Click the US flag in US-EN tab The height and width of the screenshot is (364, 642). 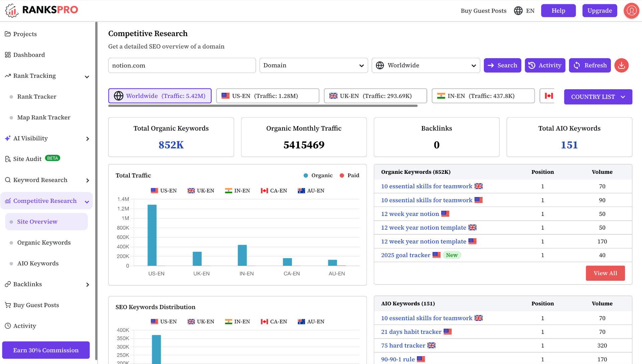[226, 96]
